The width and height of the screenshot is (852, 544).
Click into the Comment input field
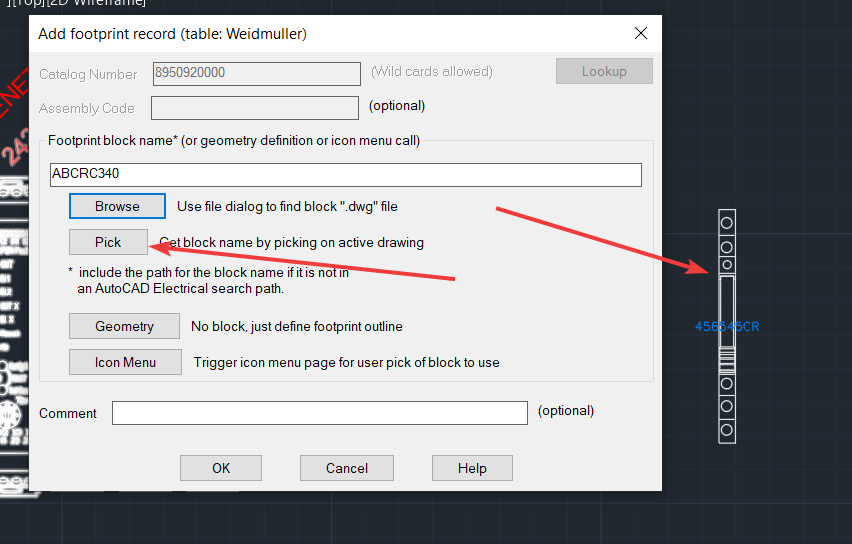coord(320,412)
